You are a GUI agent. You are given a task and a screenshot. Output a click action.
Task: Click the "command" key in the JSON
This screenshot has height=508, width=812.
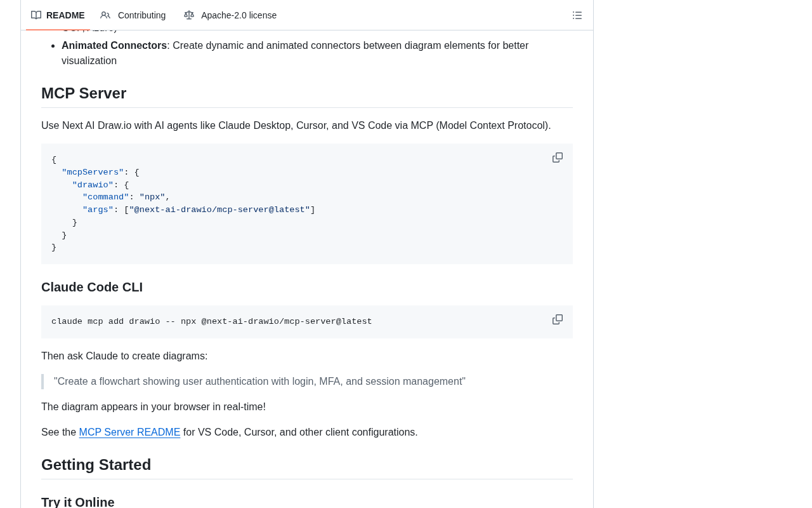click(106, 197)
